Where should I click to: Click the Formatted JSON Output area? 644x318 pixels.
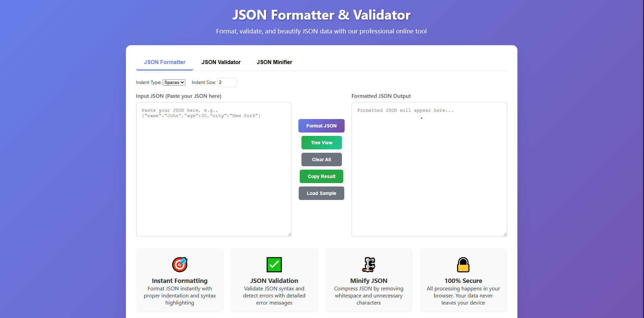click(x=429, y=169)
